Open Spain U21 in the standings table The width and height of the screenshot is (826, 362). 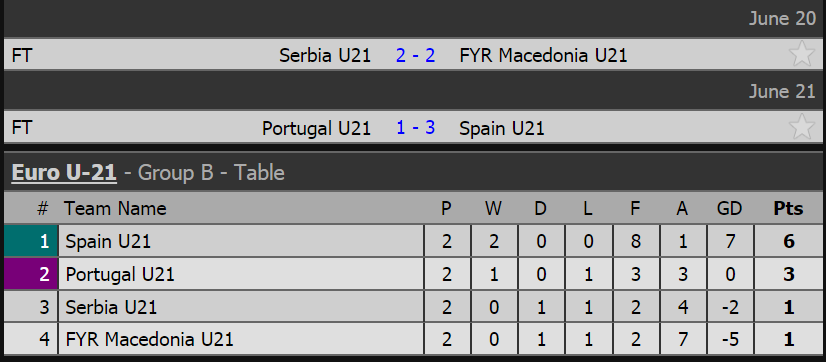108,241
